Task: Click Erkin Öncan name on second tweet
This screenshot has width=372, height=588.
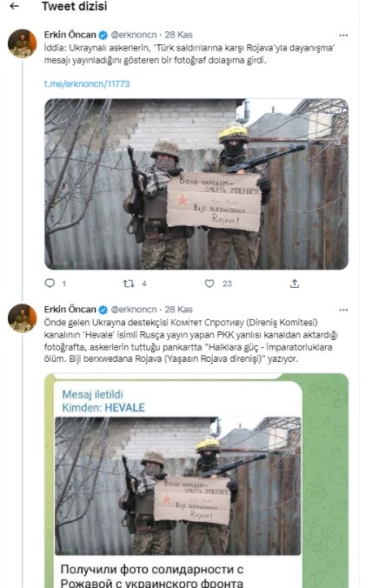Action: click(x=70, y=310)
